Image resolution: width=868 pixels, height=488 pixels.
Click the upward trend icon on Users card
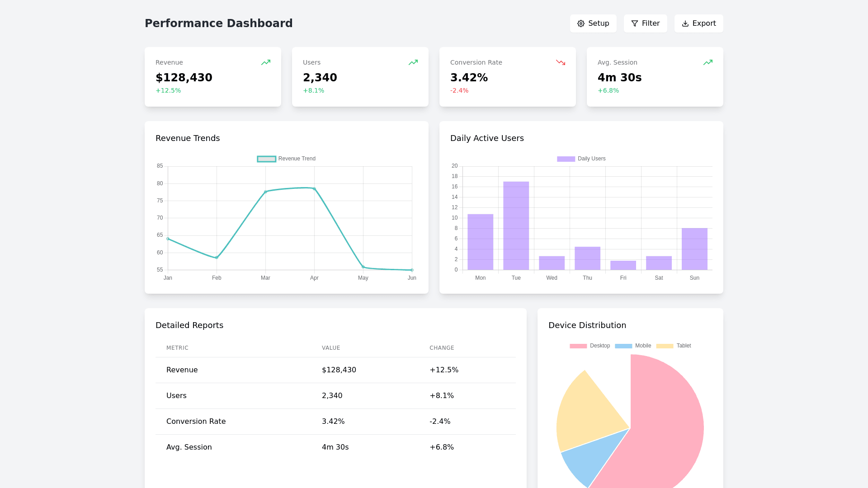tap(413, 62)
